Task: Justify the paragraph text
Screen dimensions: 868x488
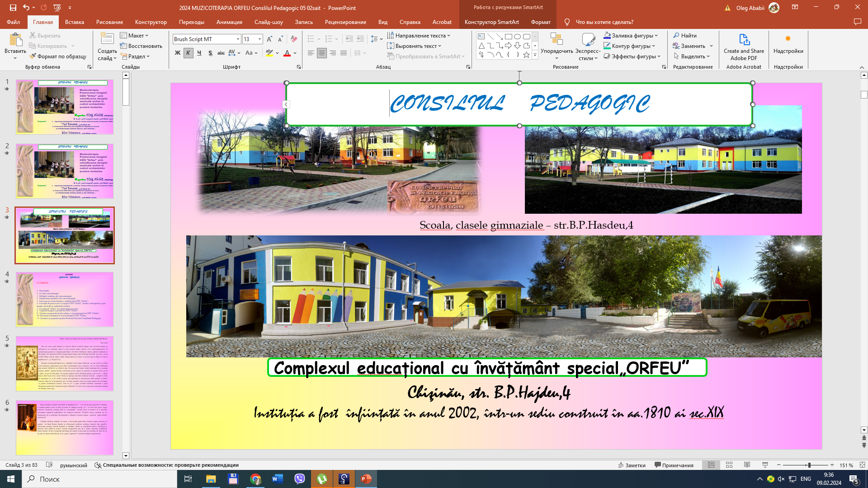Action: tap(344, 53)
